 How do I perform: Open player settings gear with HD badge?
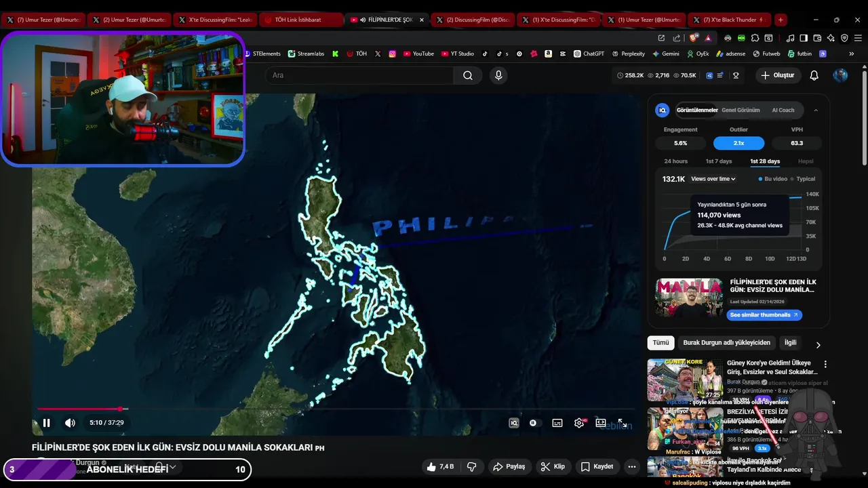pyautogui.click(x=579, y=423)
